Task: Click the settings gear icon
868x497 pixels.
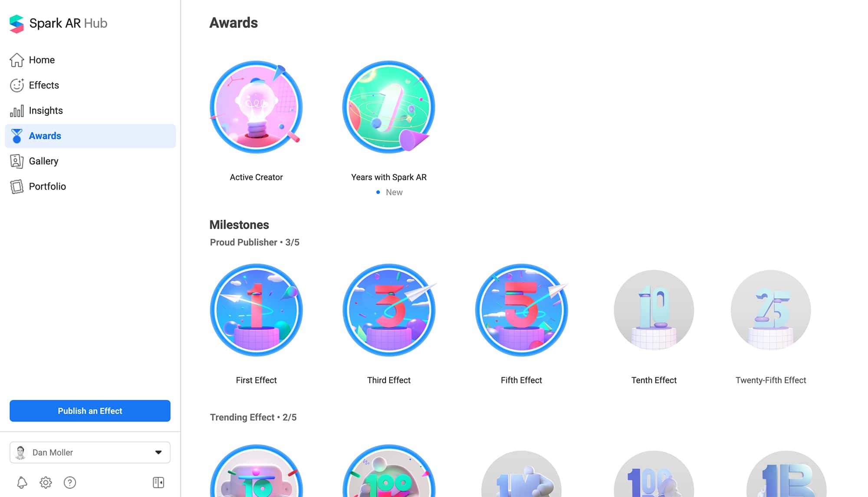Action: (x=46, y=483)
